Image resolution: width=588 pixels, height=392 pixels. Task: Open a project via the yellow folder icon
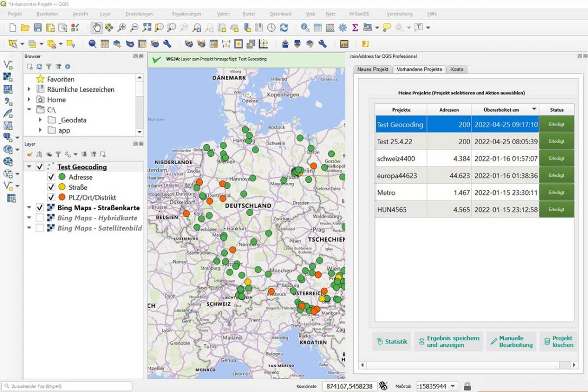25,28
